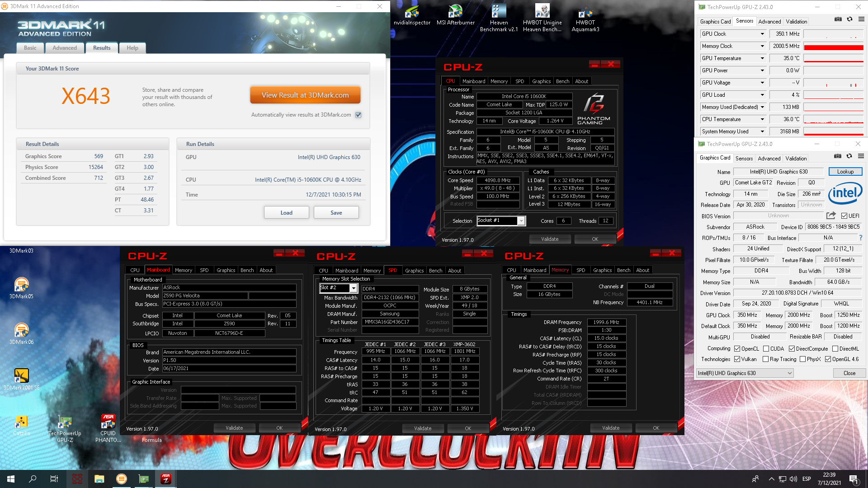Click System Memory Used sensor graph
Viewport: 868px width, 488px height.
coord(834,132)
